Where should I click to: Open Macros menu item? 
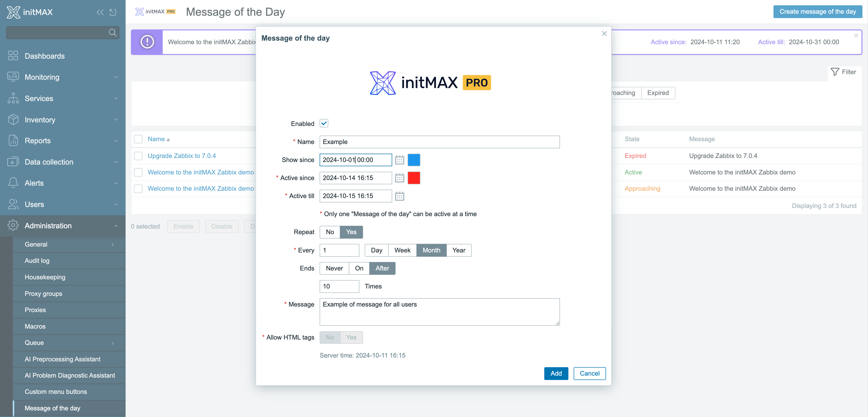coord(69,327)
